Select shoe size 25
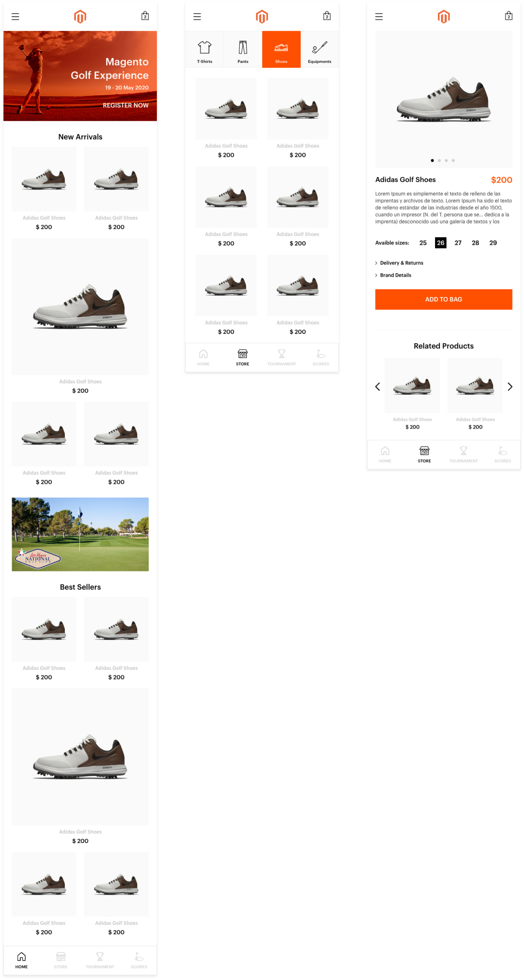The height and width of the screenshot is (980, 524). (x=423, y=243)
